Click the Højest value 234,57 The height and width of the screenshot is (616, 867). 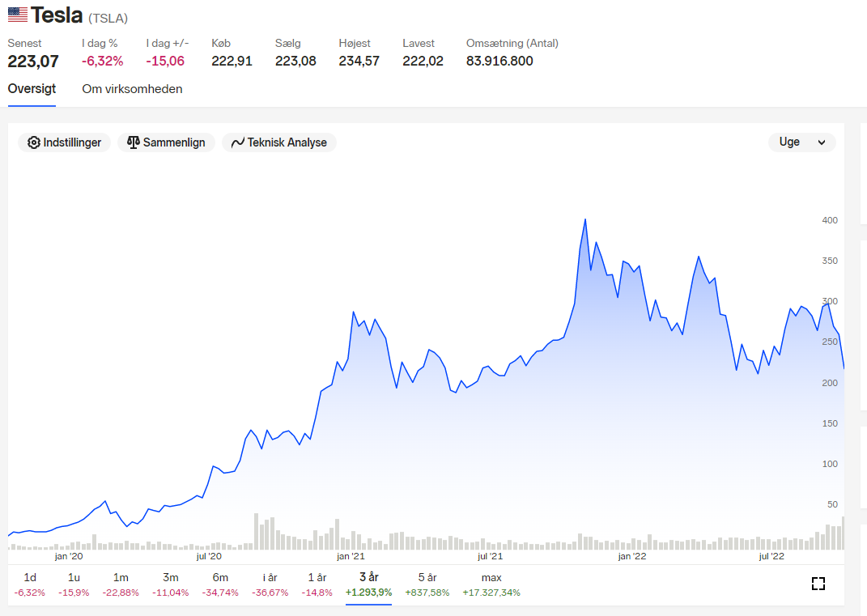pos(359,61)
